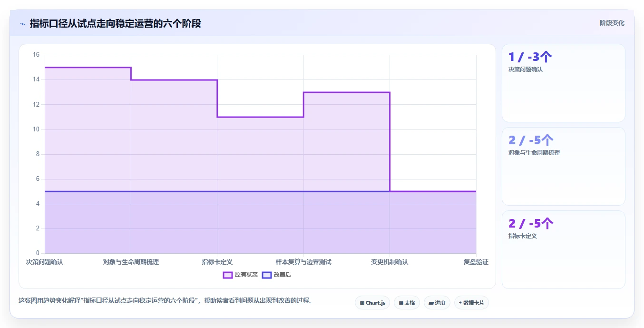This screenshot has height=328, width=644.
Task: Click the 复盘验证 x-axis label
Action: 476,262
